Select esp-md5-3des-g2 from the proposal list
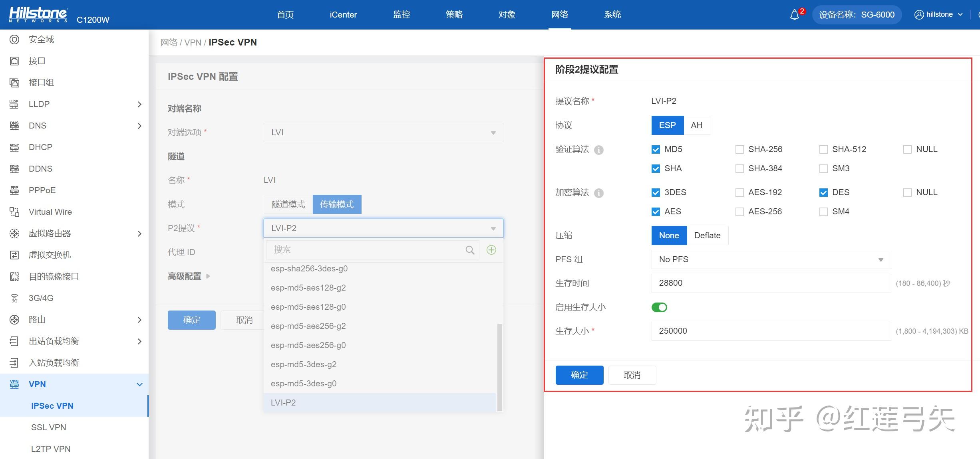Image resolution: width=980 pixels, height=459 pixels. point(304,364)
